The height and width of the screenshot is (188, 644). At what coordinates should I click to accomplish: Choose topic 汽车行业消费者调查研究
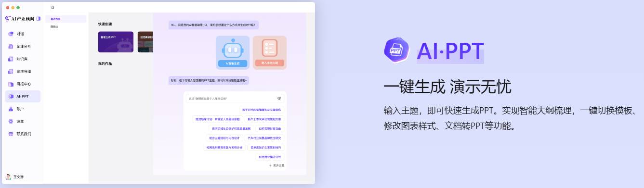click(264, 138)
